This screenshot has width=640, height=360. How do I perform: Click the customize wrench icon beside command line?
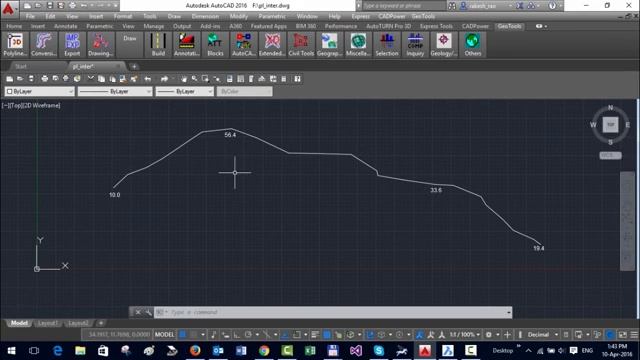coord(148,312)
